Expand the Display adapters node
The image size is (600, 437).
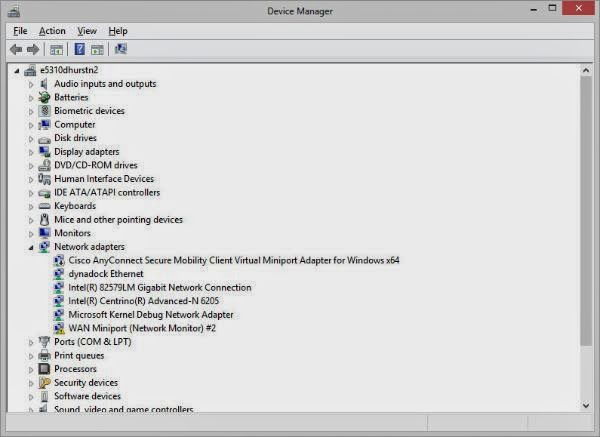[x=31, y=152]
